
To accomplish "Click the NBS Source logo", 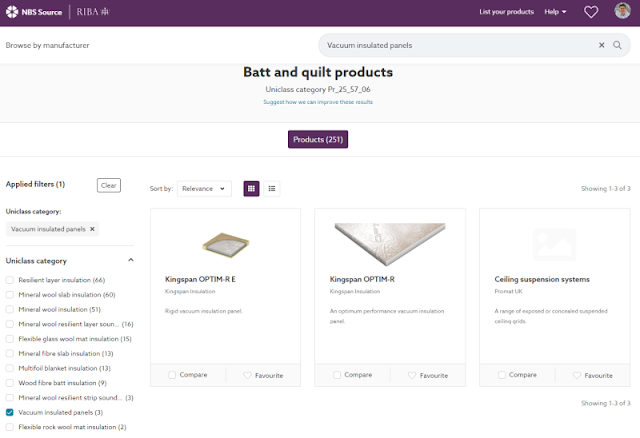I will 34,12.
